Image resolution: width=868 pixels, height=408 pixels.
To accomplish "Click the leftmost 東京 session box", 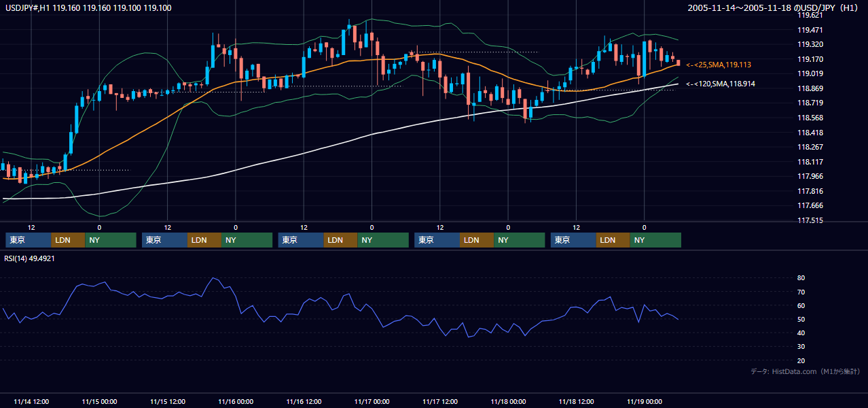I will coord(28,240).
